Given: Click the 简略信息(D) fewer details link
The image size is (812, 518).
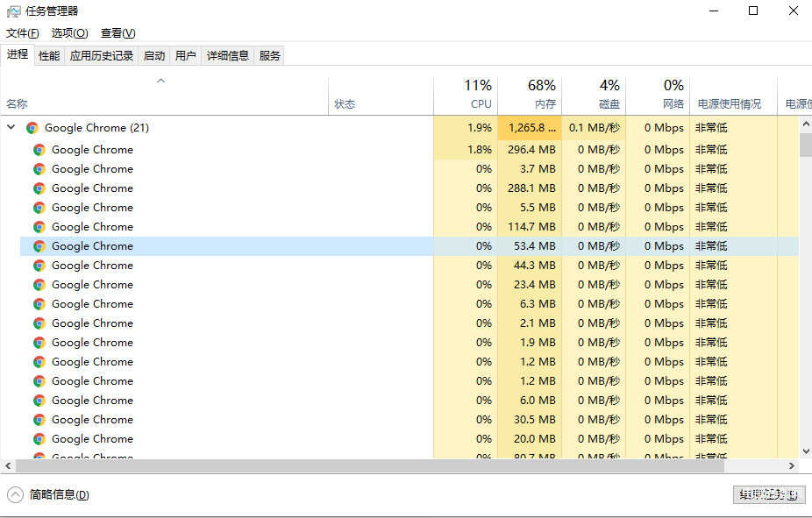Looking at the screenshot, I should click(59, 494).
